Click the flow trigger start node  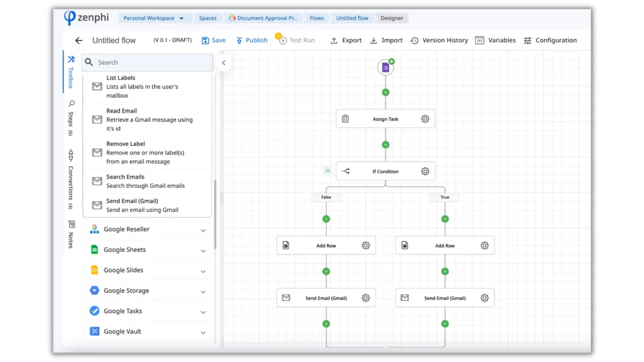click(x=386, y=68)
